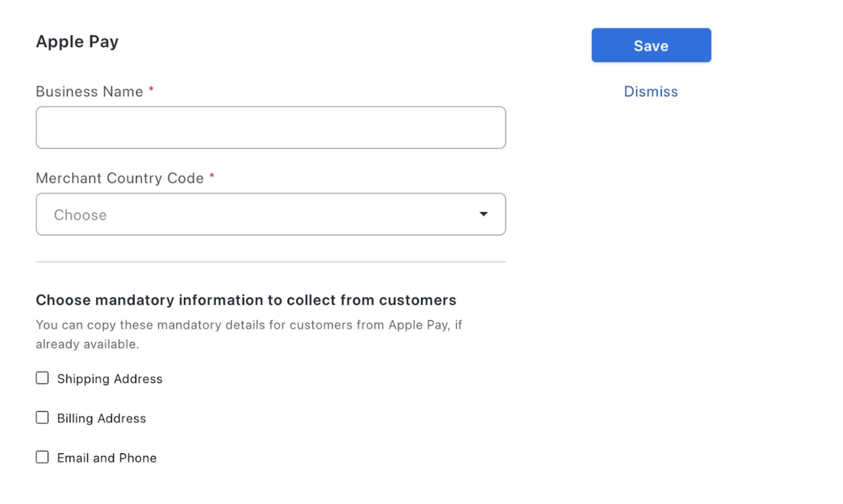This screenshot has height=504, width=843.
Task: Click the Email and Phone label
Action: 106,458
